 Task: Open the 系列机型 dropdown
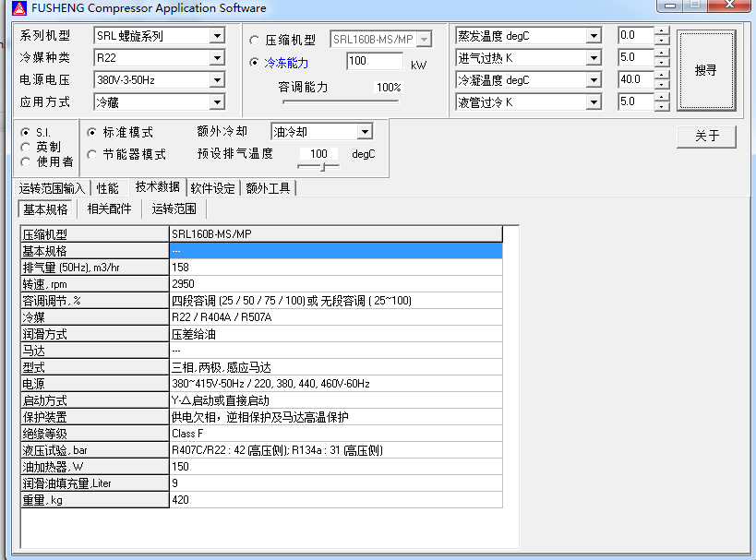point(218,36)
